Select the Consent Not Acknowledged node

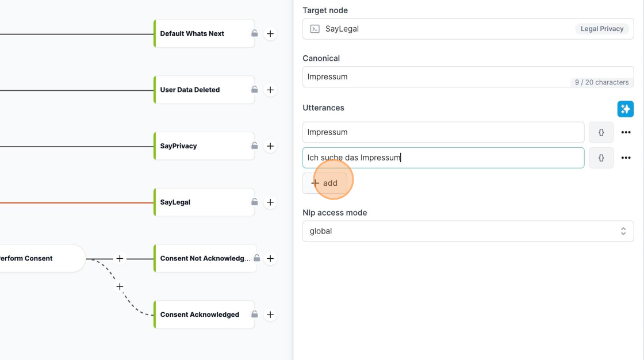204,258
